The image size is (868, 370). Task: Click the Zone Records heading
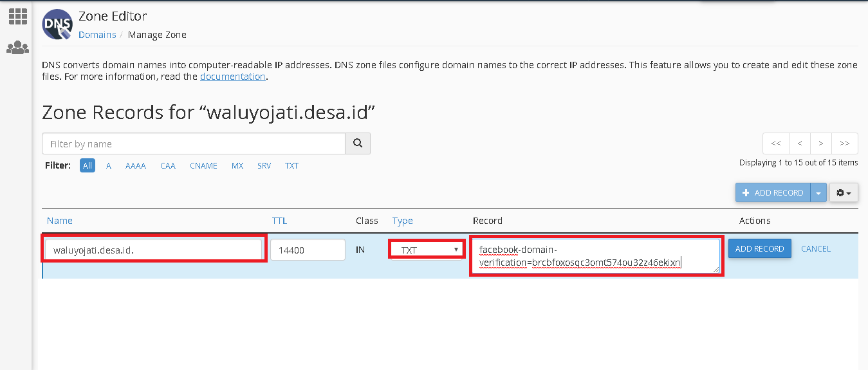coord(208,113)
